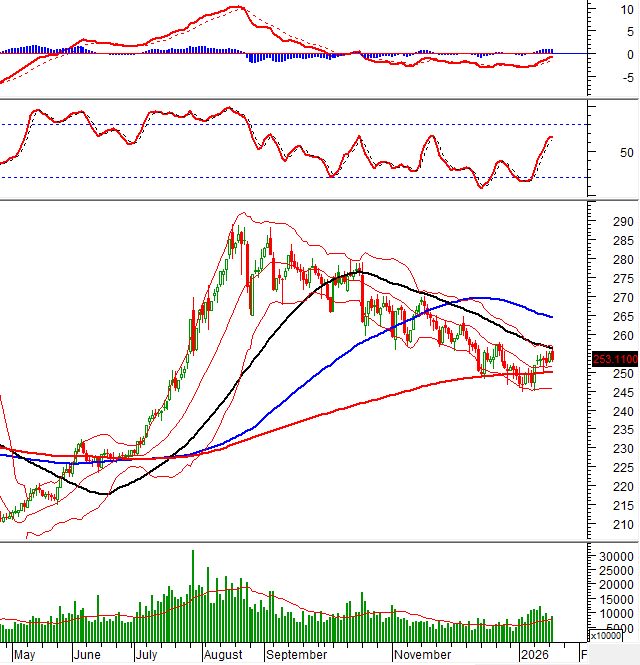
Task: Select the August label on time axis
Action: click(x=223, y=655)
